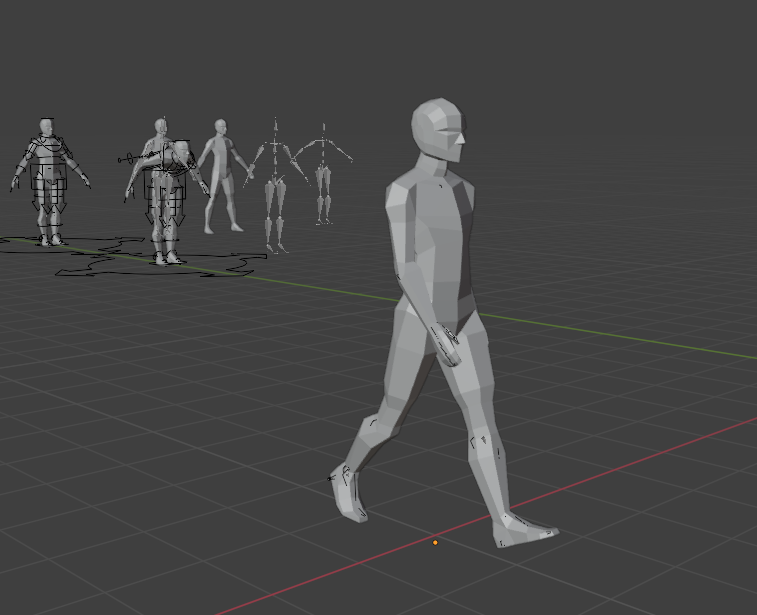Select the smaller rightmost bone armature skeleton

[323, 174]
